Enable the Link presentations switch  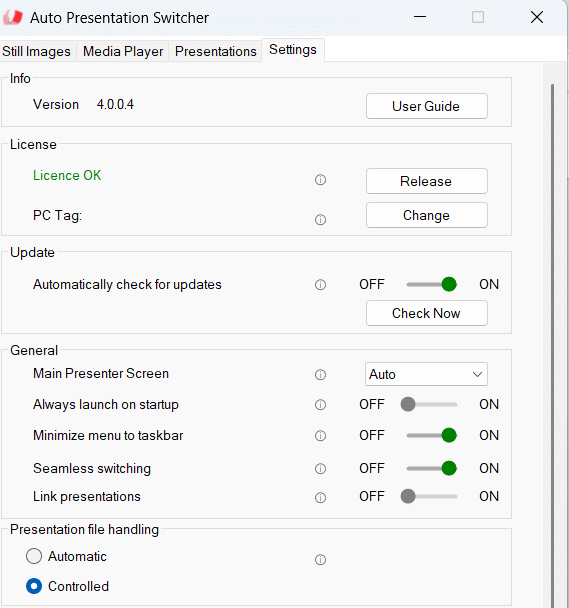(x=429, y=496)
